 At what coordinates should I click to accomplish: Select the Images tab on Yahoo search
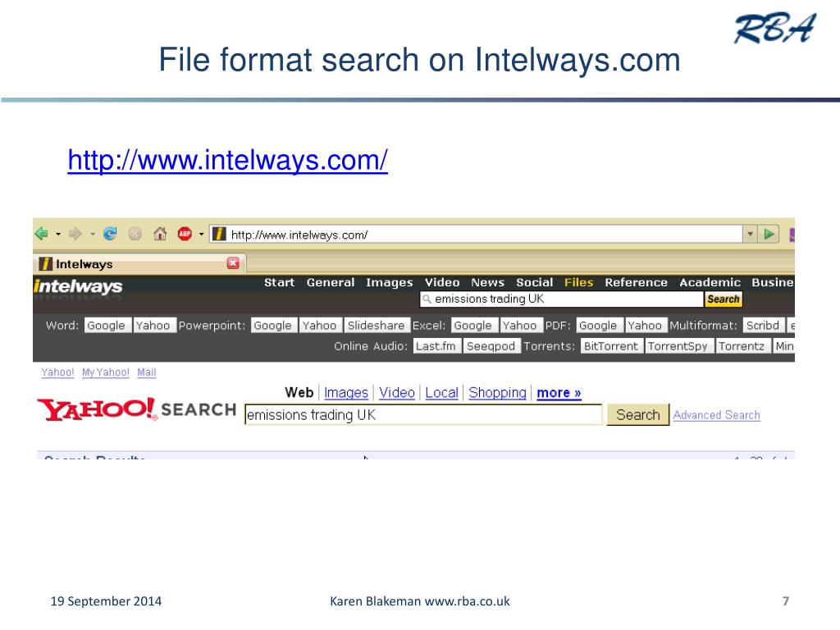346,392
